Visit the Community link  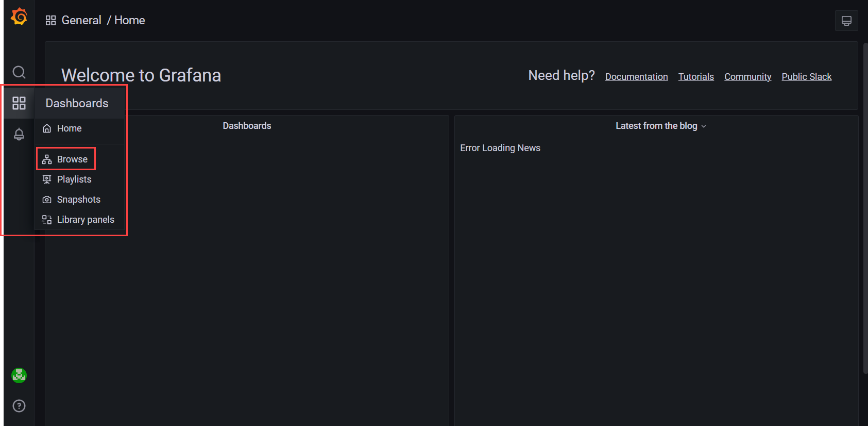(747, 77)
